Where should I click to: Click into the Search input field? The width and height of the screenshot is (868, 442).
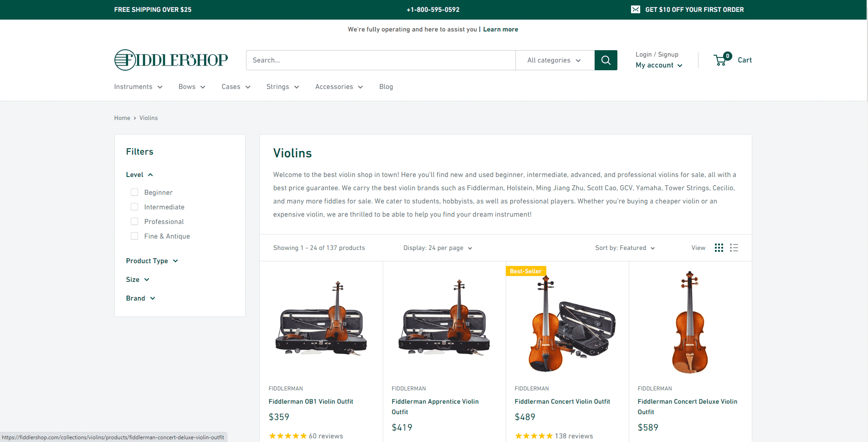(x=380, y=60)
